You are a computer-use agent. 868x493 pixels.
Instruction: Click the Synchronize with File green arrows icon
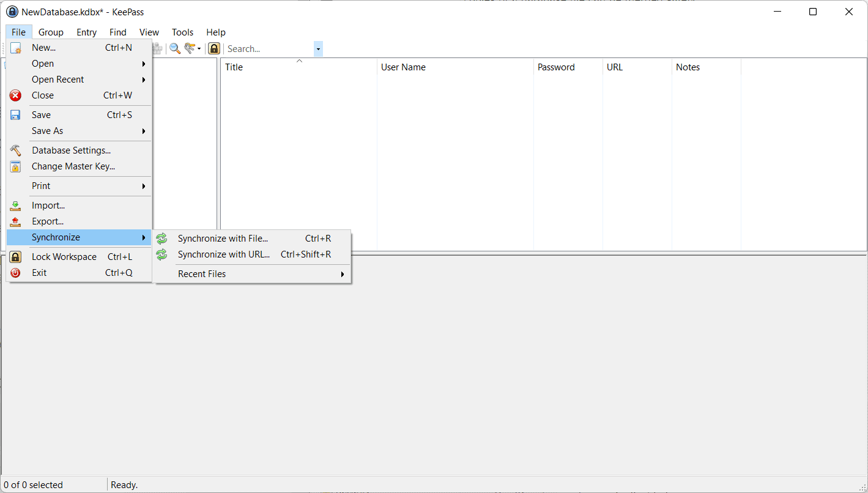click(162, 239)
